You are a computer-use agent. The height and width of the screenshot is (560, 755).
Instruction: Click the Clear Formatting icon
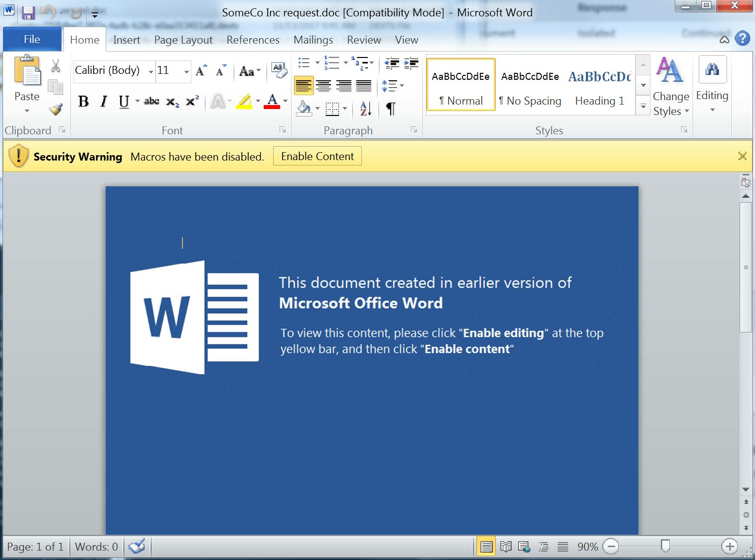click(279, 70)
